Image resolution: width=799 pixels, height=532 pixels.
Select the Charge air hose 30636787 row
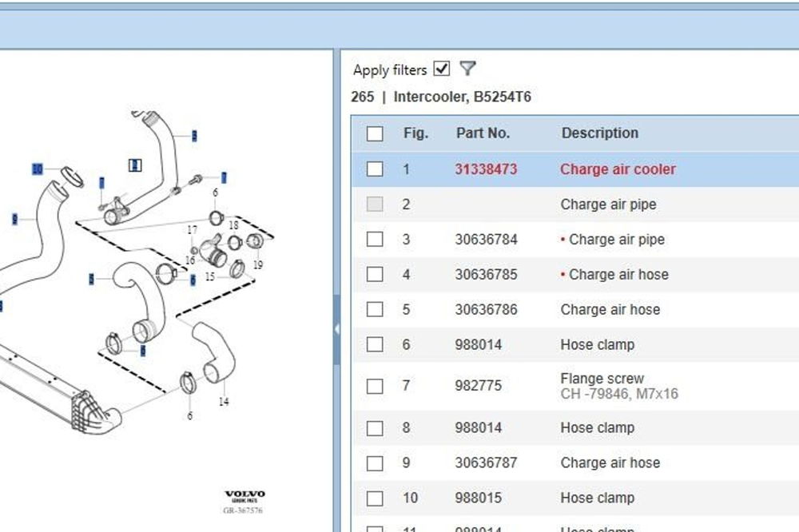(x=610, y=463)
